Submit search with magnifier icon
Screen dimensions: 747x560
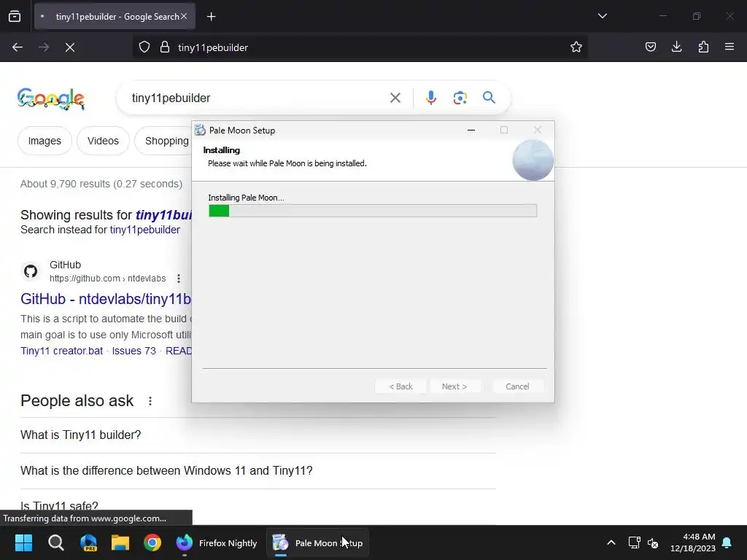click(489, 98)
